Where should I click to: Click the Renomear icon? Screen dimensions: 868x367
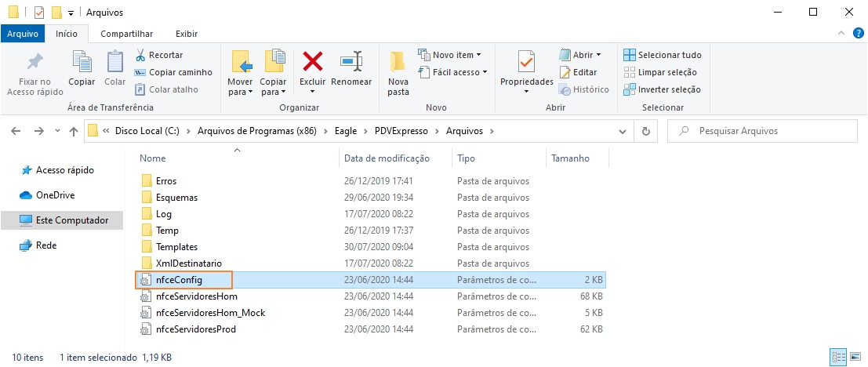351,61
